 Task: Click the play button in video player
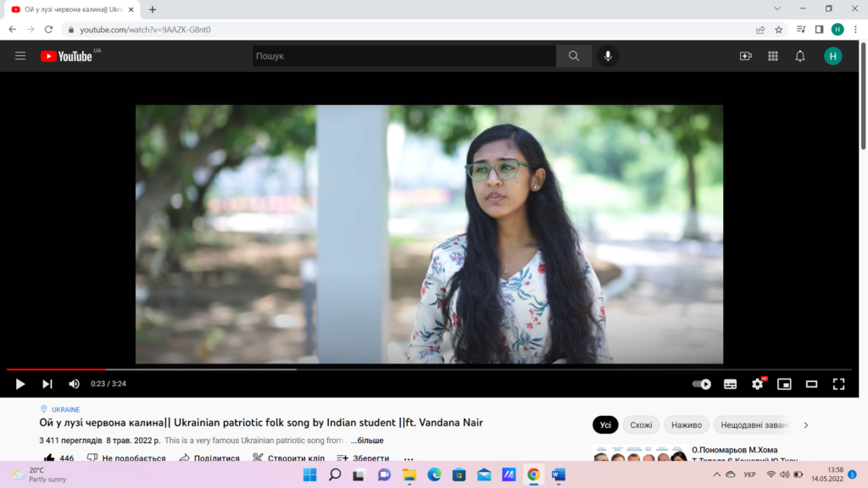(20, 384)
